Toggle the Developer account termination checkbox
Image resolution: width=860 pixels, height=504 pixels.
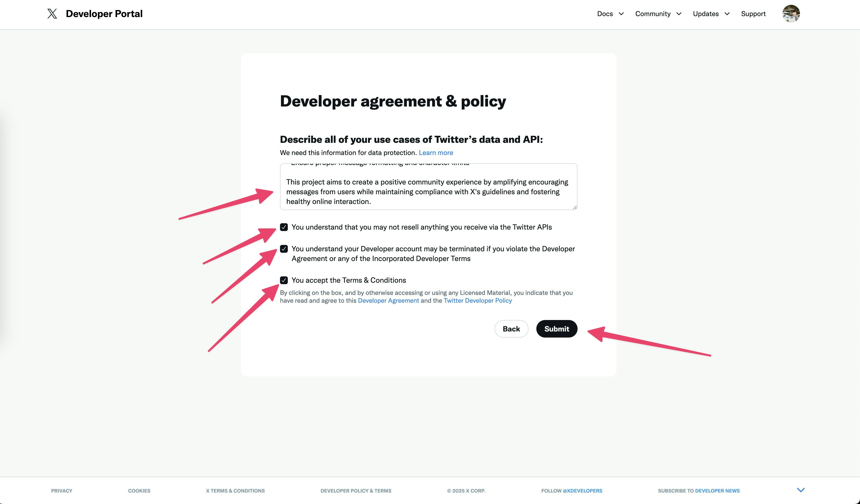pyautogui.click(x=284, y=249)
